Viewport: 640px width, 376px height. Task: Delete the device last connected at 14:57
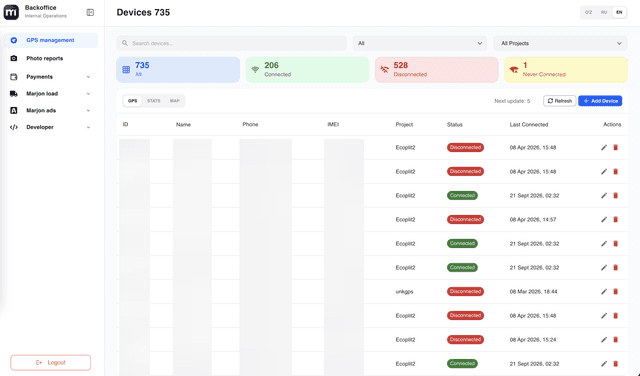[x=616, y=220]
